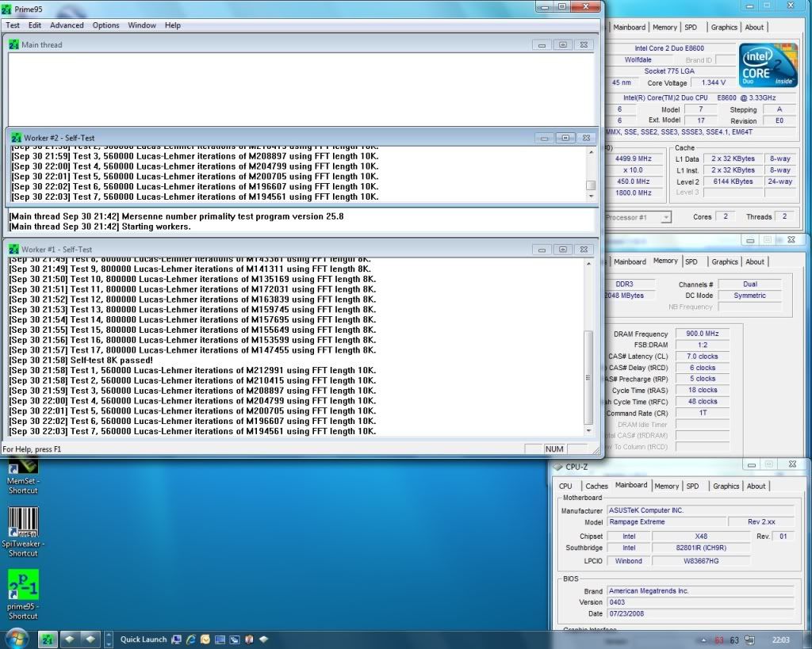Image resolution: width=812 pixels, height=649 pixels.
Task: Open the Options menu in Prime95
Action: tap(105, 25)
